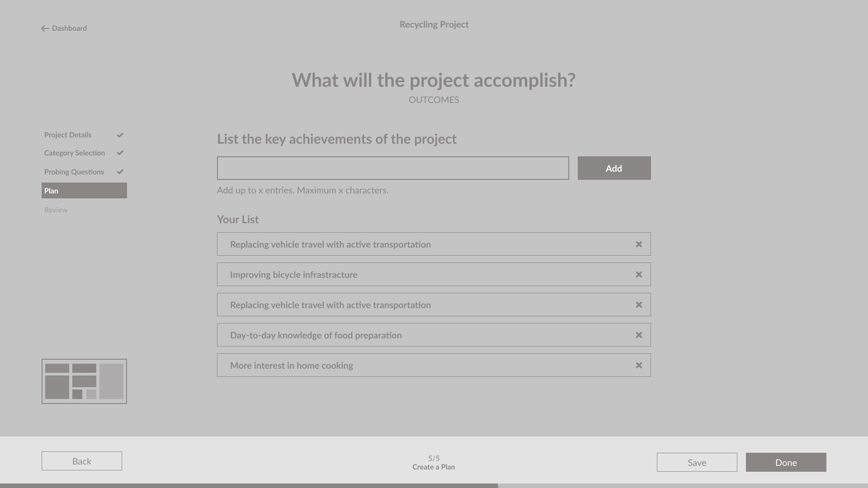Viewport: 868px width, 488px height.
Task: Delete 'Day-to-day knowledge of food preparation' entry
Action: click(639, 335)
